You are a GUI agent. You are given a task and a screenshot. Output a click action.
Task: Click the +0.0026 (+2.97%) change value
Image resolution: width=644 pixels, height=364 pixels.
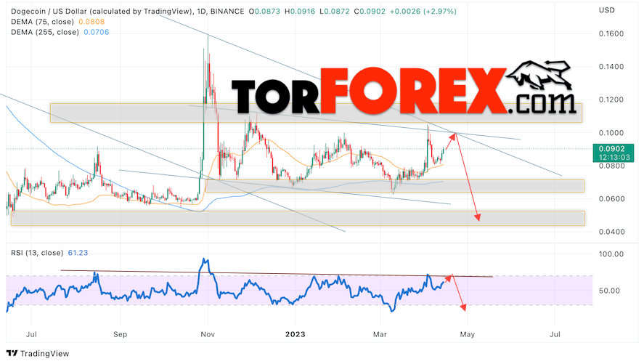point(423,12)
